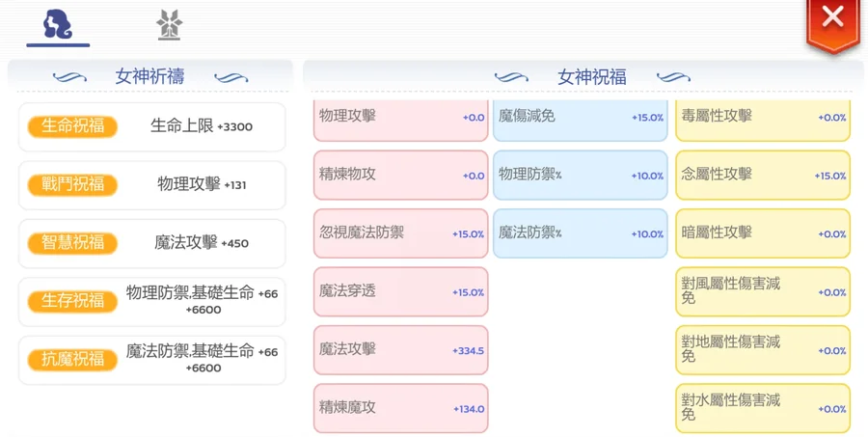Click the 魔傷減免 blue stat card
Image resolution: width=868 pixels, height=437 pixels.
580,118
